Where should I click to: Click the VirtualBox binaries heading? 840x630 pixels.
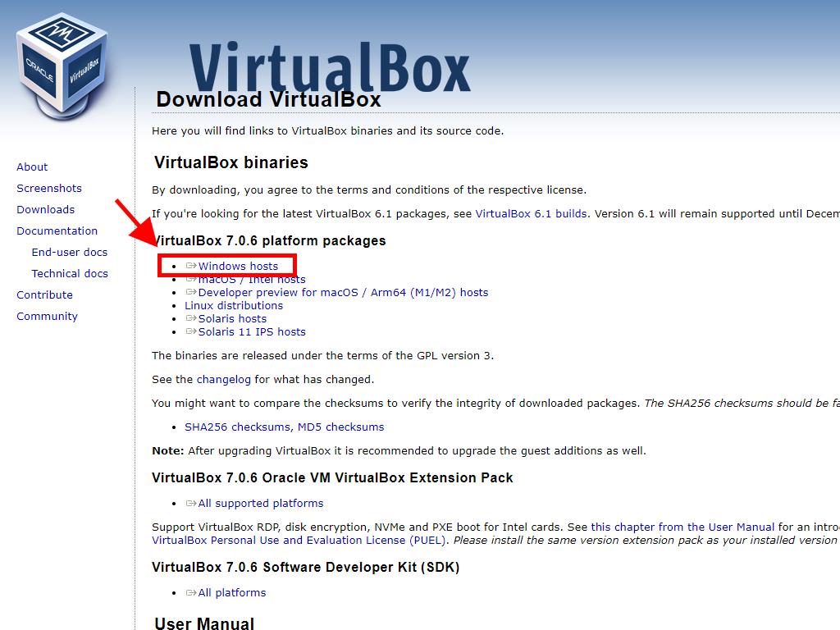(231, 162)
